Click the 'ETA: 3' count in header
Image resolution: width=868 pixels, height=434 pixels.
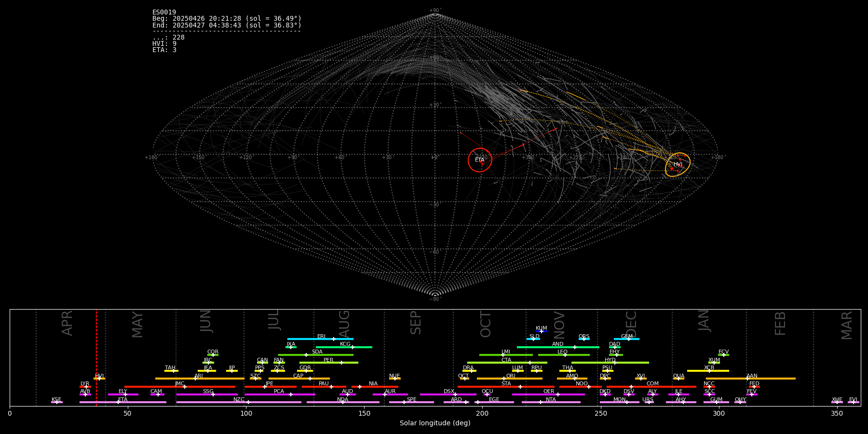(x=164, y=50)
